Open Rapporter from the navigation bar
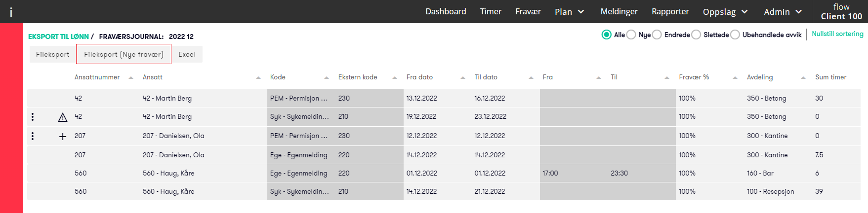 670,11
